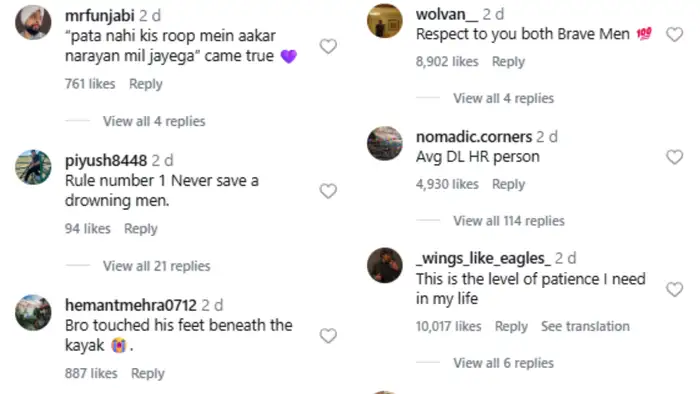Tap heart on hemantmehra0712's kayak comment
The height and width of the screenshot is (394, 700).
328,336
